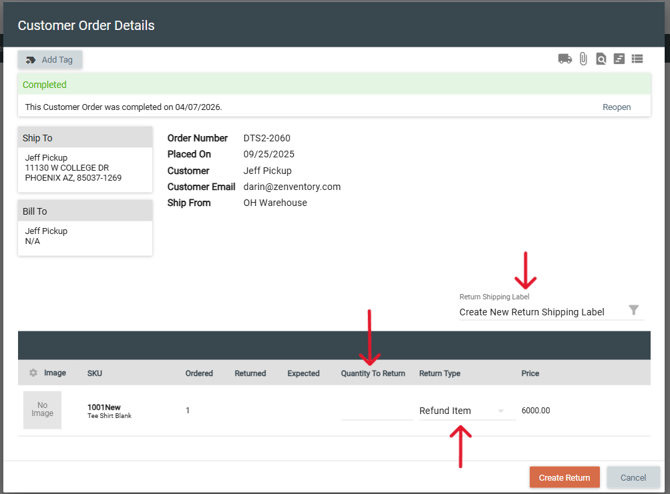
Task: Click the SKU column header
Action: tap(95, 373)
